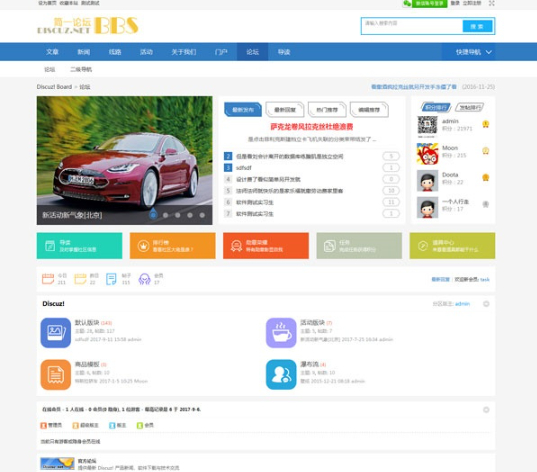The width and height of the screenshot is (537, 472).
Task: Switch to the 发帖排行 tab
Action: (x=470, y=107)
